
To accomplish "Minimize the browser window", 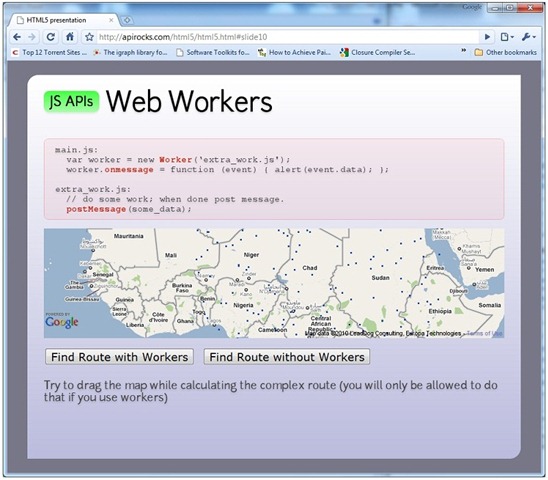I will click(x=495, y=8).
